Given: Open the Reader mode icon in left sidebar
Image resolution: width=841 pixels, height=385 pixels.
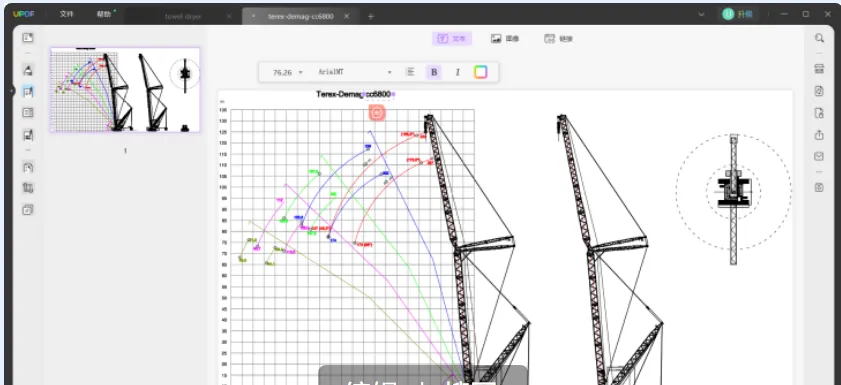Looking at the screenshot, I should tap(28, 38).
